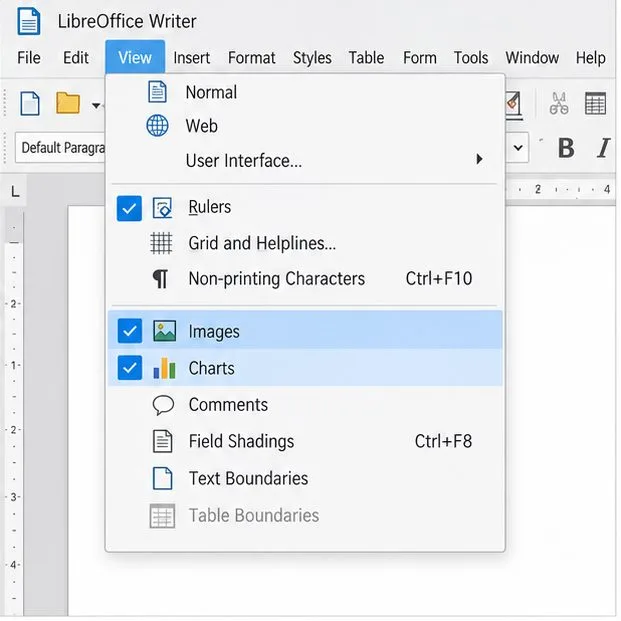Click the New document toolbar icon
This screenshot has height=621, width=621.
click(x=30, y=103)
